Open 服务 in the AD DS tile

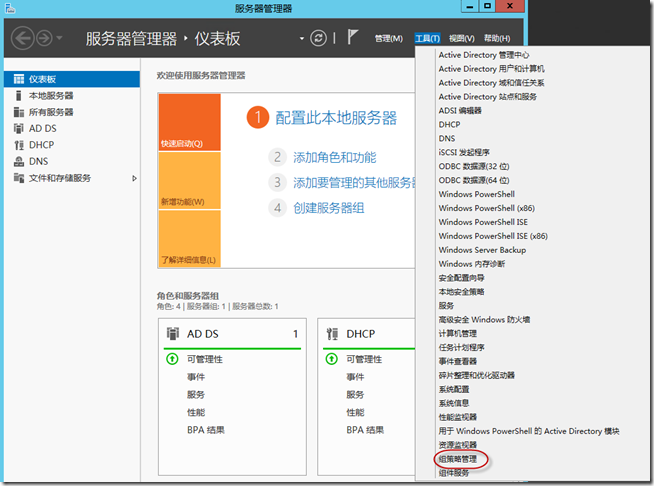(196, 395)
